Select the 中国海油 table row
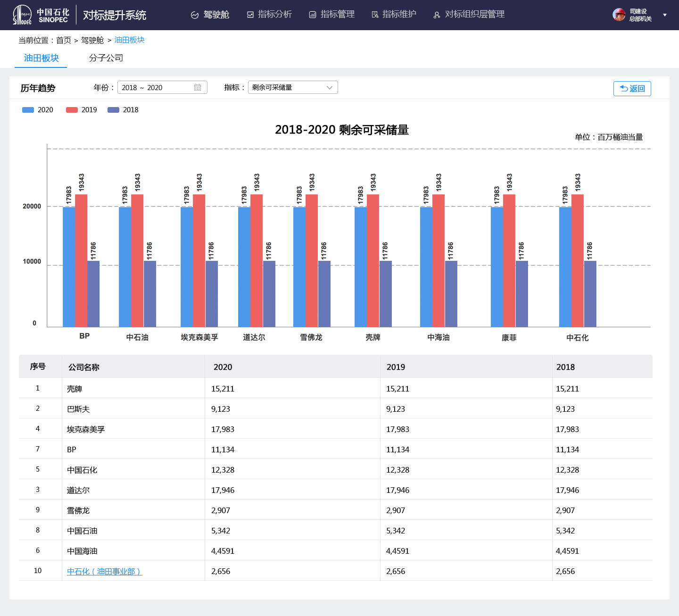The image size is (679, 616). (x=336, y=550)
